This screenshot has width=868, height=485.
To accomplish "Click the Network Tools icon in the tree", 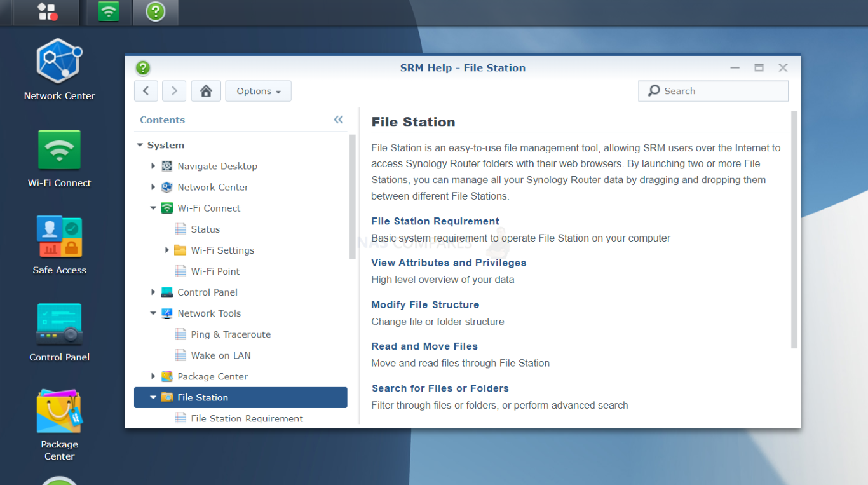I will pos(167,313).
